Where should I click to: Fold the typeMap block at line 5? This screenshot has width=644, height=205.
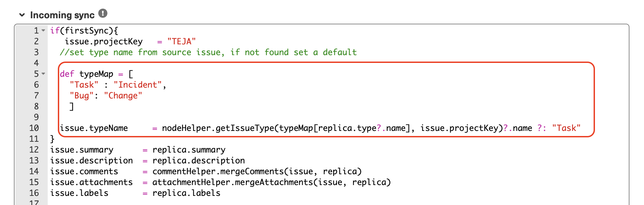[x=43, y=74]
